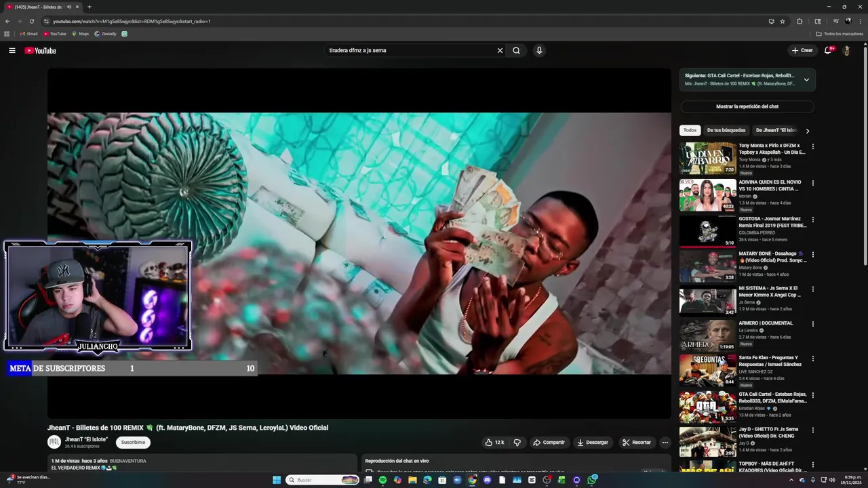The image size is (868, 488).
Task: Open the YouTube bookmark
Action: 55,34
